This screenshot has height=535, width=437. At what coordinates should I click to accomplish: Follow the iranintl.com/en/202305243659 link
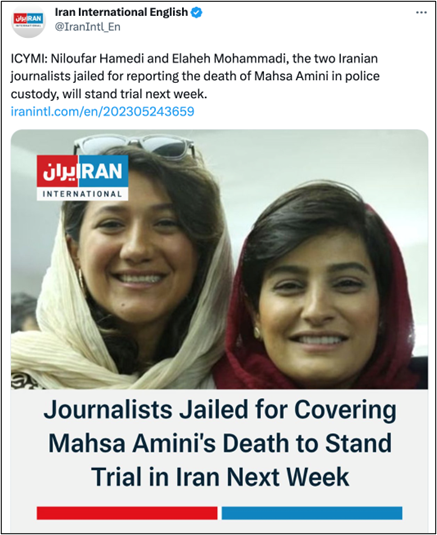(102, 112)
